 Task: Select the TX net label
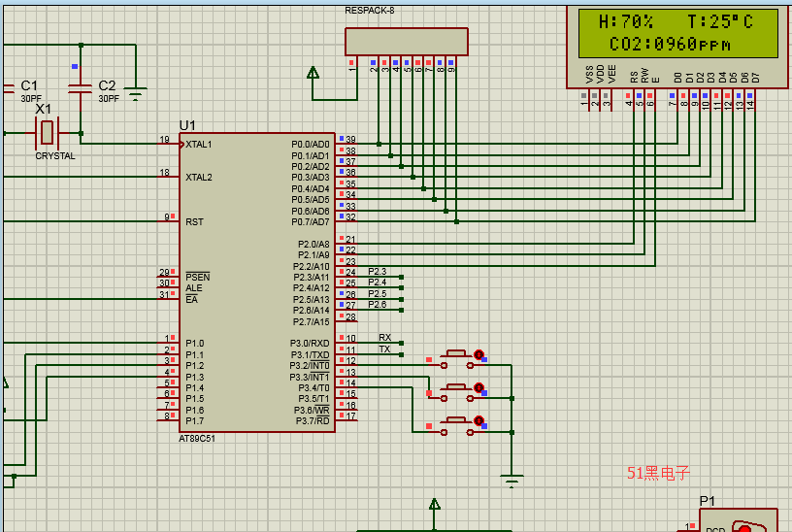pyautogui.click(x=384, y=349)
